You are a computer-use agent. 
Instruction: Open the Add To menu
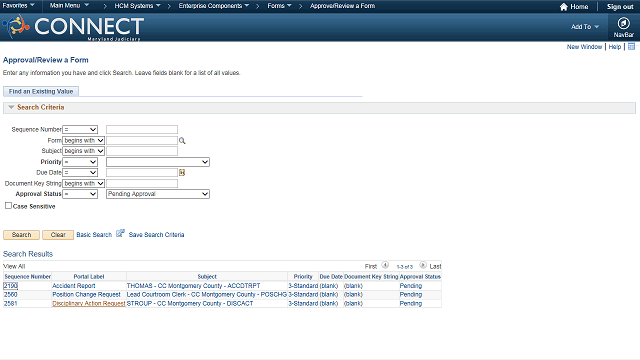tap(585, 27)
